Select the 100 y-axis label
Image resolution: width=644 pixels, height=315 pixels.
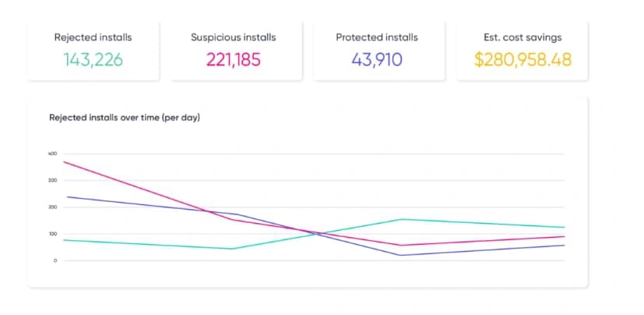(53, 234)
